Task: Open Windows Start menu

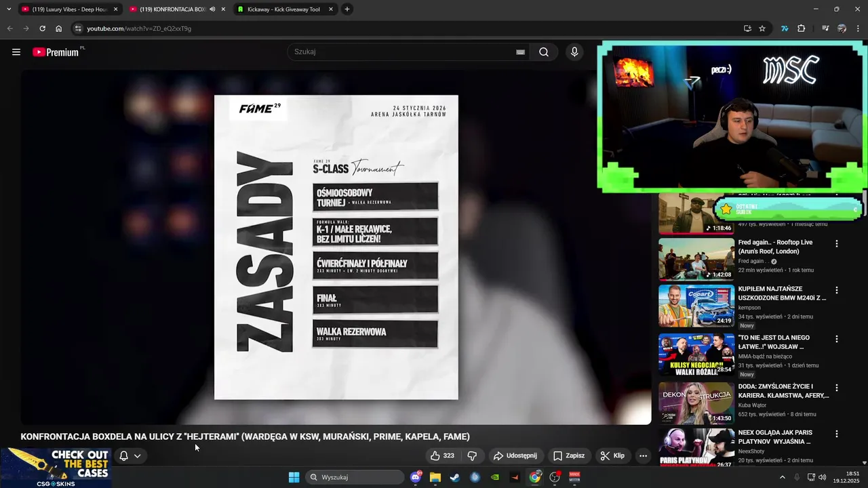Action: [x=294, y=477]
